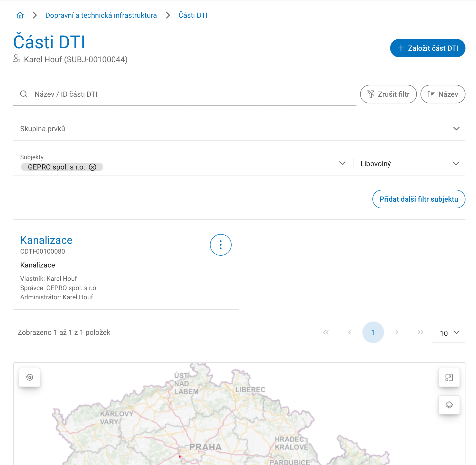
Task: Expand the Skupina prvků dropdown
Action: coord(239,129)
